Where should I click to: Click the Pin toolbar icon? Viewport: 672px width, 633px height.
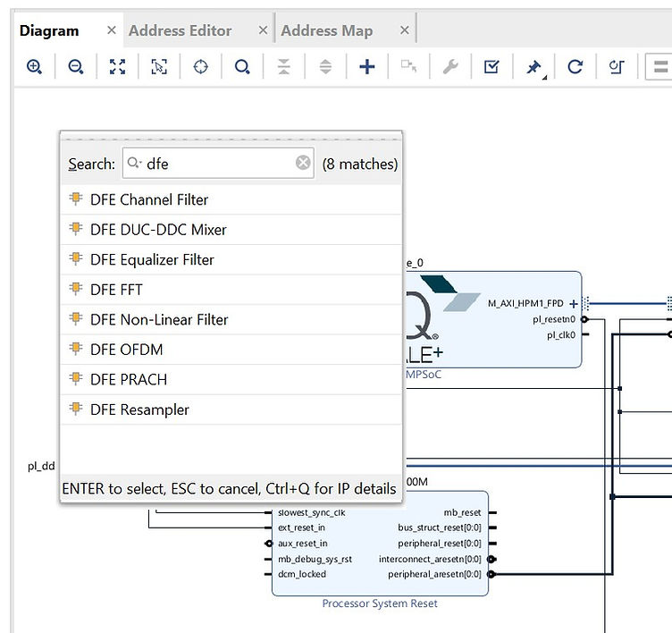(x=534, y=68)
